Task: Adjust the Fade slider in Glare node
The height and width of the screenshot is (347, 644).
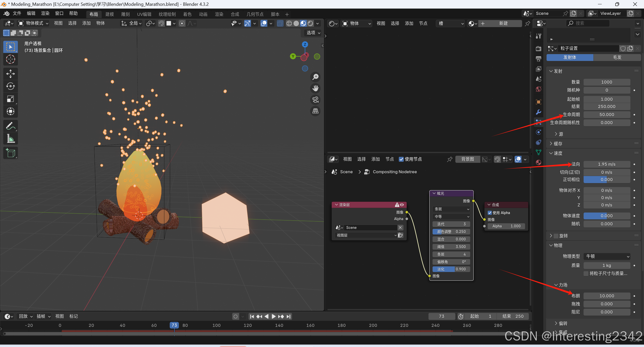Action: [x=451, y=269]
